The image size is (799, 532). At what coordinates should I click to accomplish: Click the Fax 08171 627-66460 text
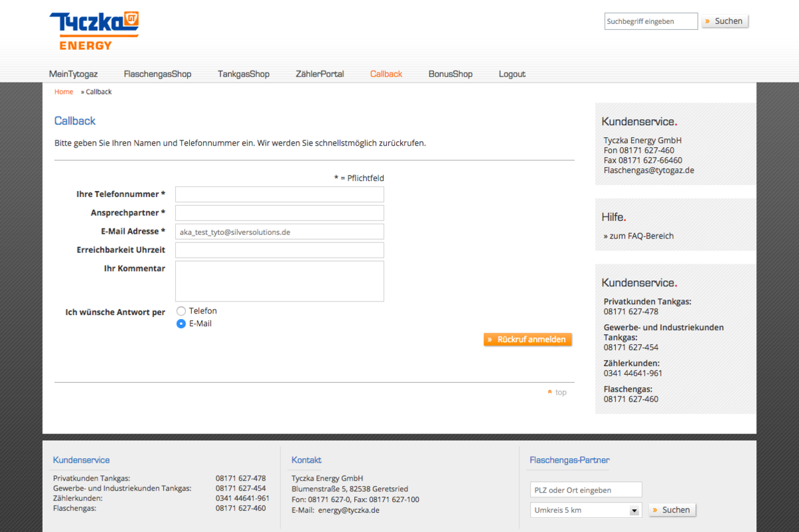(643, 160)
